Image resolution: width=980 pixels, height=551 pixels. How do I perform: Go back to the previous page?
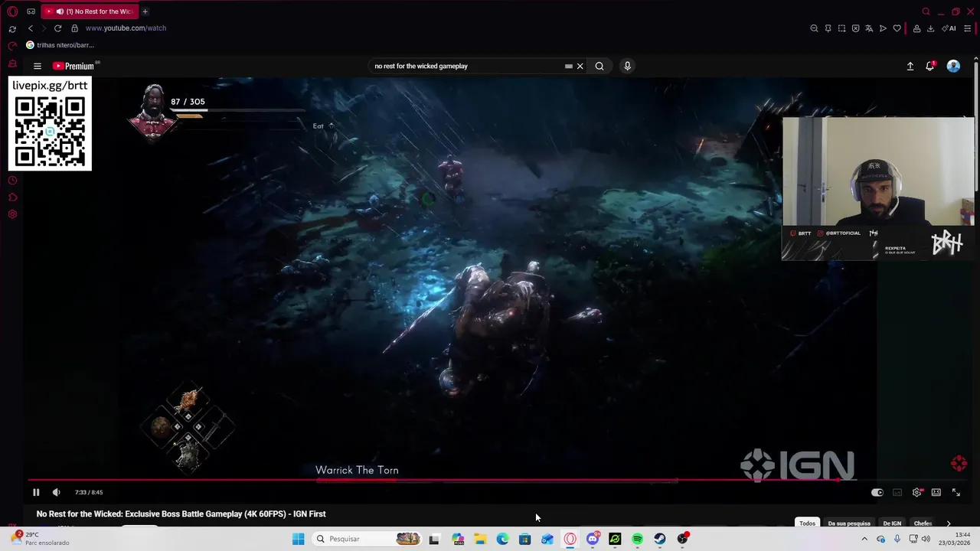(x=31, y=28)
